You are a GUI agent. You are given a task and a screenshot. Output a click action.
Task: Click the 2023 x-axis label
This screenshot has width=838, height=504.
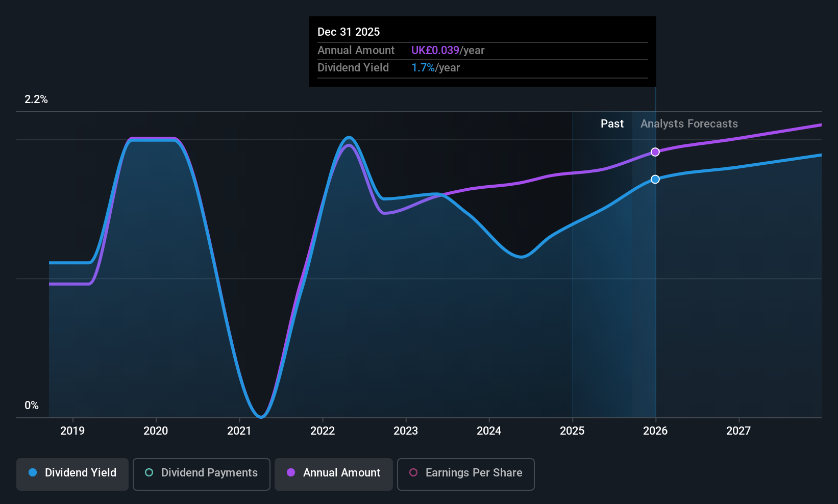click(x=406, y=431)
